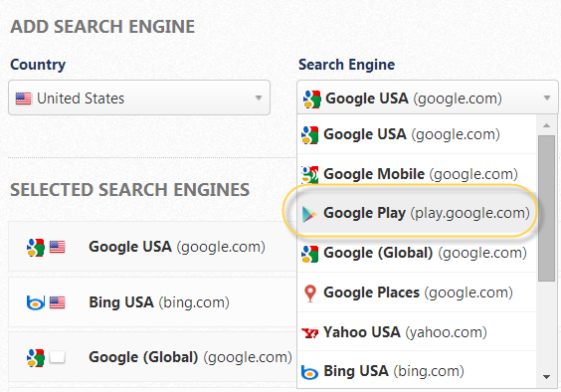Click the Bing icon in dropdown list
Screen dimensions: 561x392
pos(309,372)
